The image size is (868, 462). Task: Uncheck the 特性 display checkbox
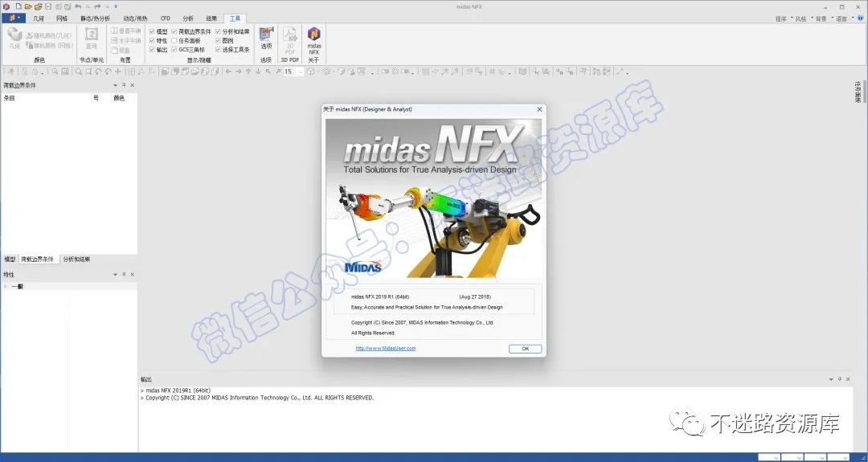[152, 41]
